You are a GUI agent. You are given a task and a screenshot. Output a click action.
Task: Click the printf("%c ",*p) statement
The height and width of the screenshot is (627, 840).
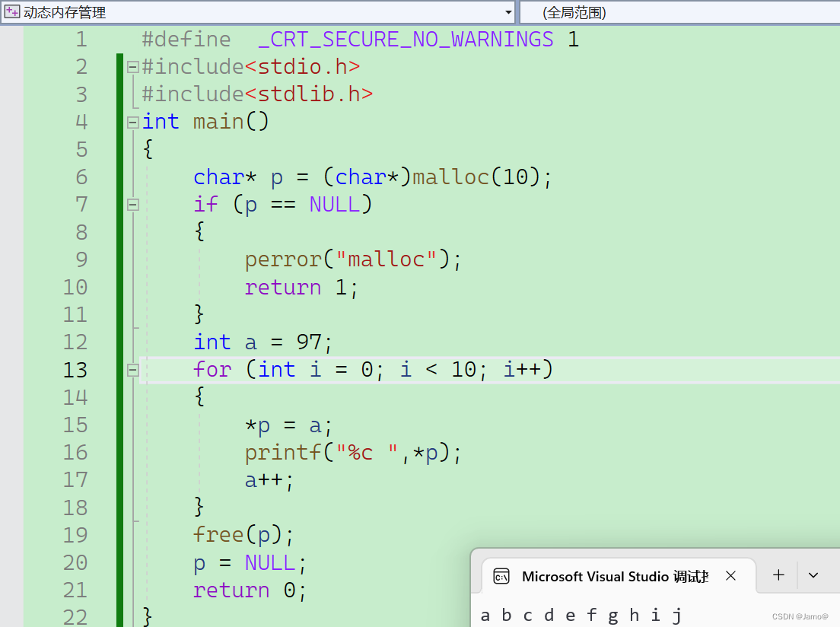353,453
